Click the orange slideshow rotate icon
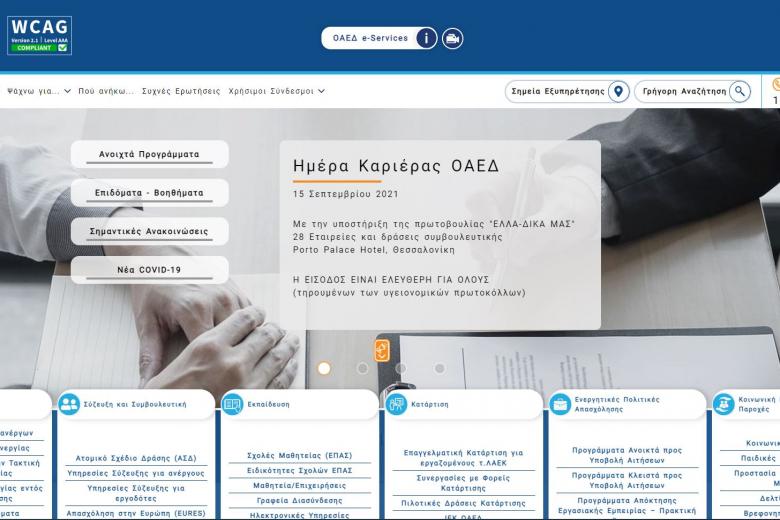Screen dimensions: 780x520 tap(382, 350)
